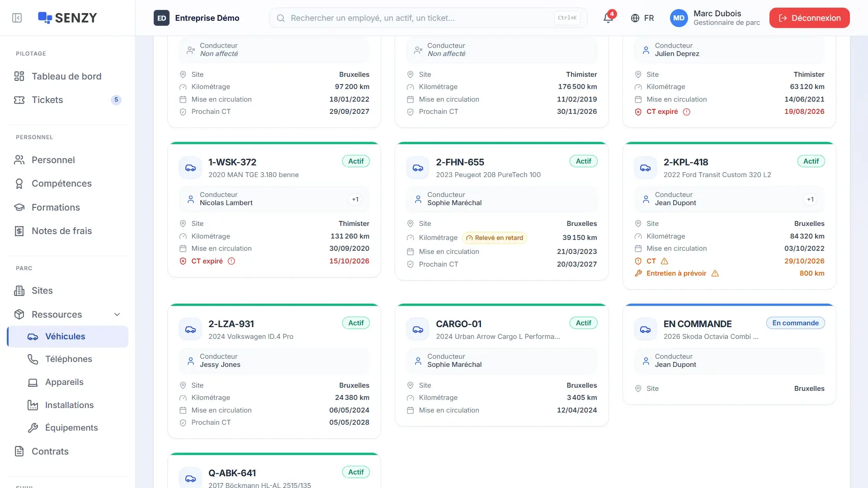The width and height of the screenshot is (868, 488).
Task: Click the CT warning triangle on 2-KPL-418
Action: 665,261
